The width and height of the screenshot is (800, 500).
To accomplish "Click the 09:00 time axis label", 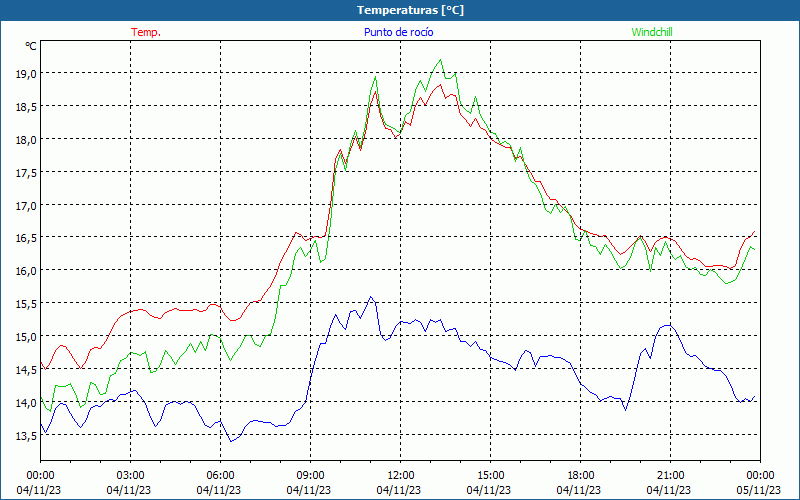I will coord(310,475).
